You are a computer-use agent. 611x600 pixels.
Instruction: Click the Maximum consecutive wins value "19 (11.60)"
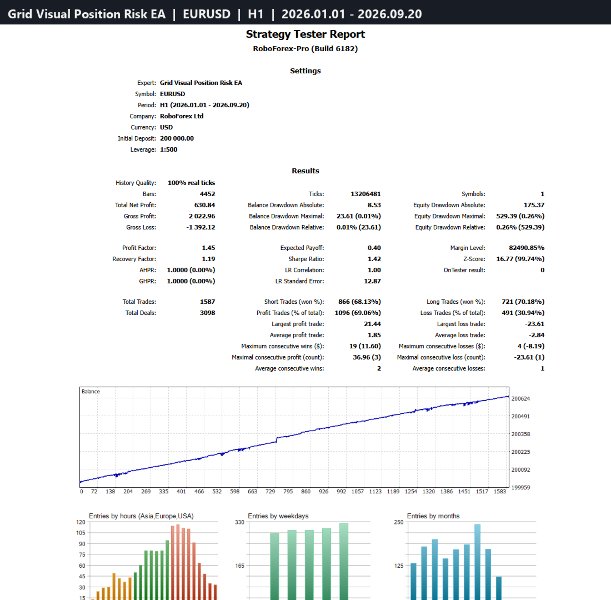coord(365,346)
